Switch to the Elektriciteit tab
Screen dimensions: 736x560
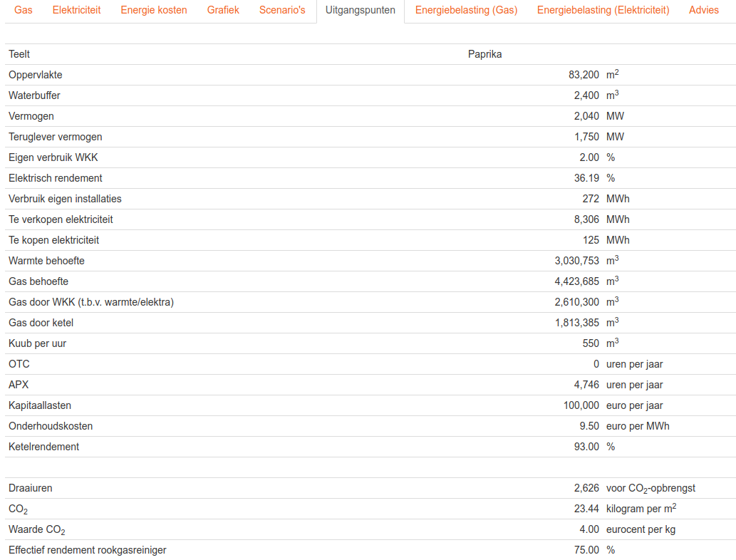point(76,10)
